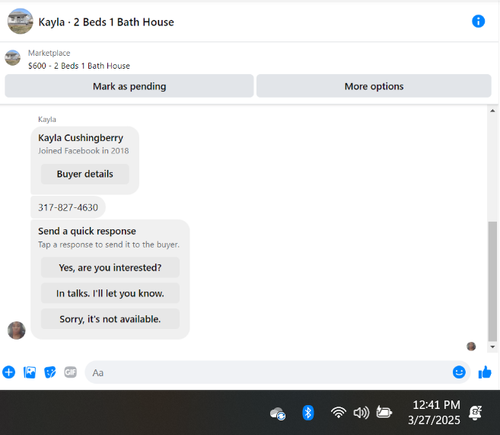This screenshot has width=500, height=435.
Task: Click 'Joined Facebook in 2018' text
Action: pos(83,151)
